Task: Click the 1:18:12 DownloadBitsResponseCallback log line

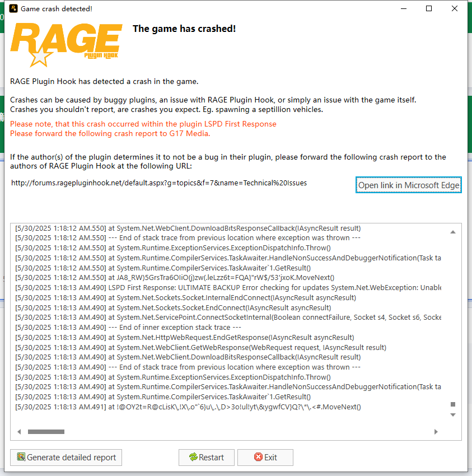Action: (188, 228)
